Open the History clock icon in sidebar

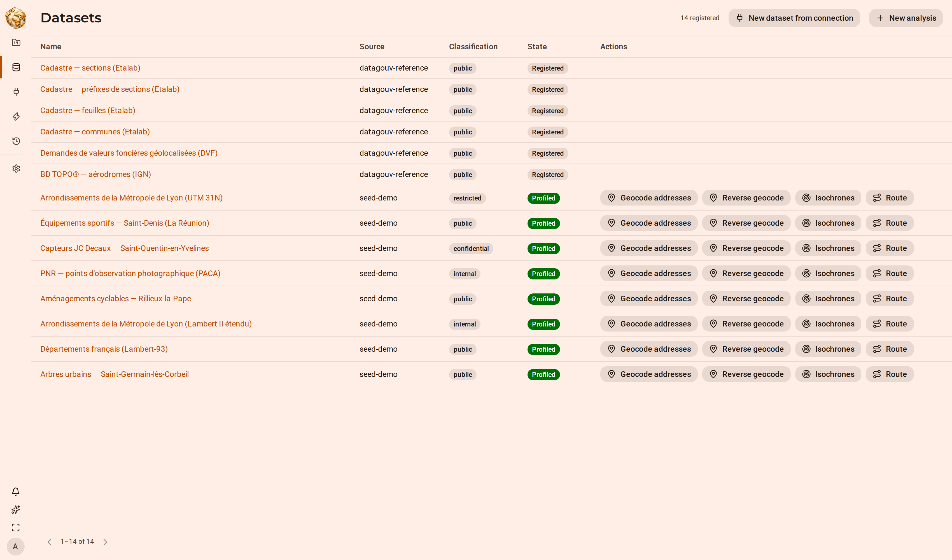pyautogui.click(x=16, y=141)
